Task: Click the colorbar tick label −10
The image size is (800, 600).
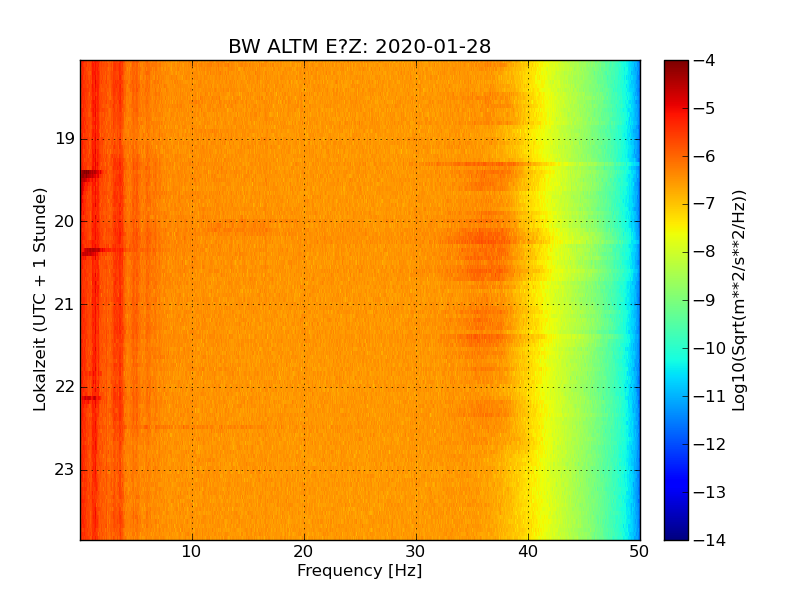Action: pos(710,348)
